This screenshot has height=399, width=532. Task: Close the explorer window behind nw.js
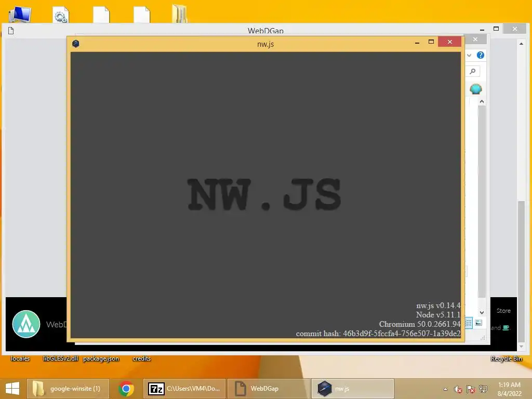coord(475,39)
